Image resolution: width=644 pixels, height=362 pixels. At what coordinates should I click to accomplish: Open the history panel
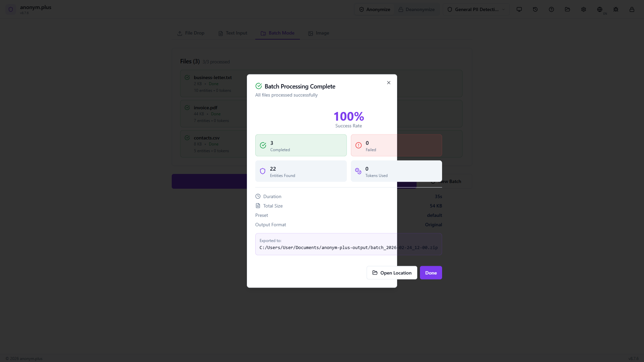click(x=535, y=9)
